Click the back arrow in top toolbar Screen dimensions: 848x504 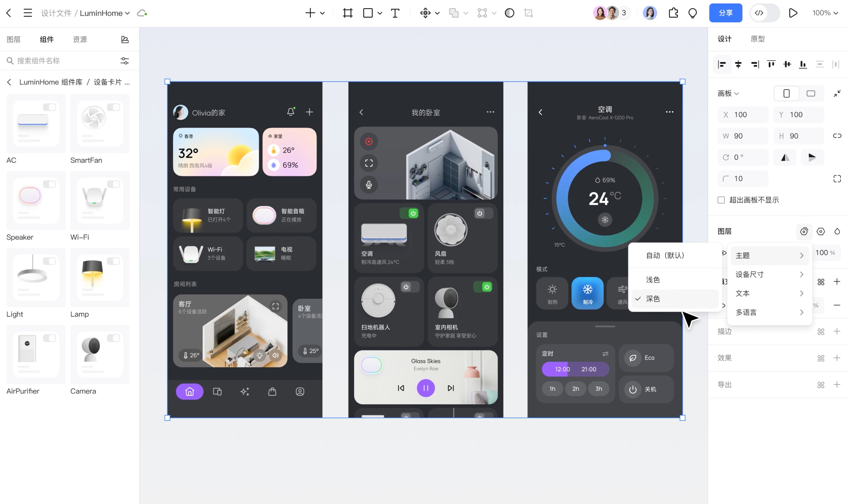click(9, 13)
